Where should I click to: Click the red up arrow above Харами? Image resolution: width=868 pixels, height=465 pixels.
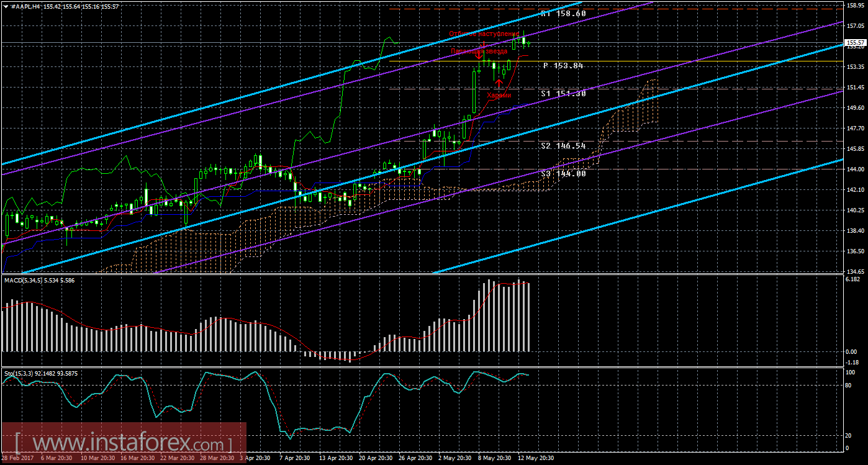[498, 83]
